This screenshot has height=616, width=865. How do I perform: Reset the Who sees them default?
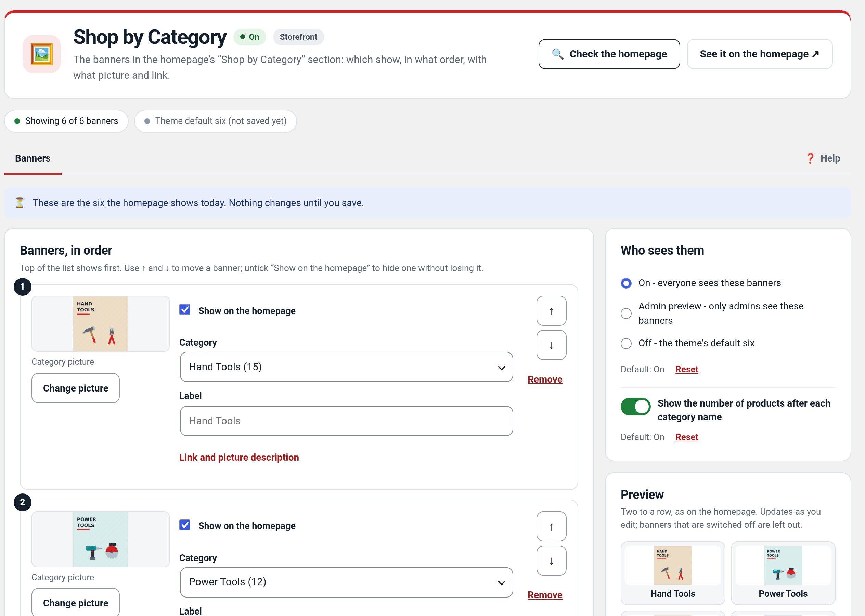[x=686, y=369]
